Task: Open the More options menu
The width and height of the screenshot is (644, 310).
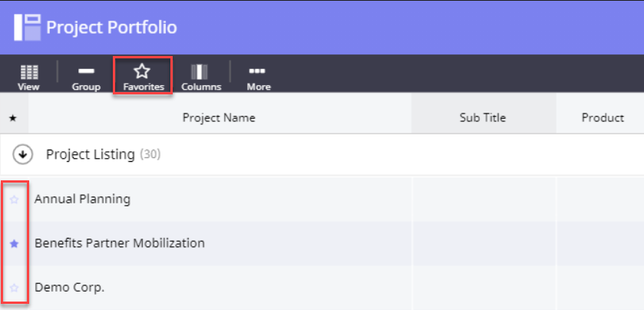Action: 259,77
